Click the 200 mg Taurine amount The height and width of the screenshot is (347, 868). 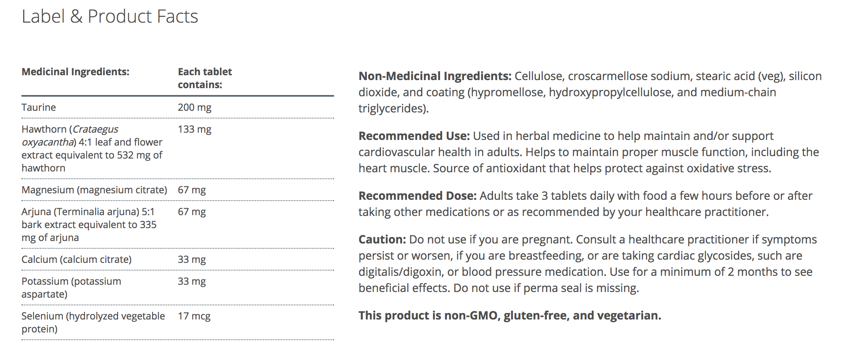tap(195, 108)
